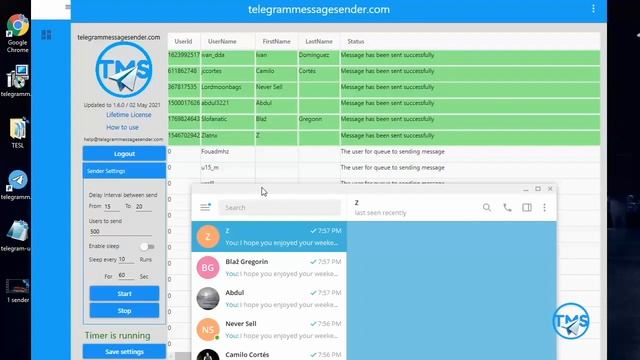Sort by FirstName column header
This screenshot has height=360, width=640.
276,41
